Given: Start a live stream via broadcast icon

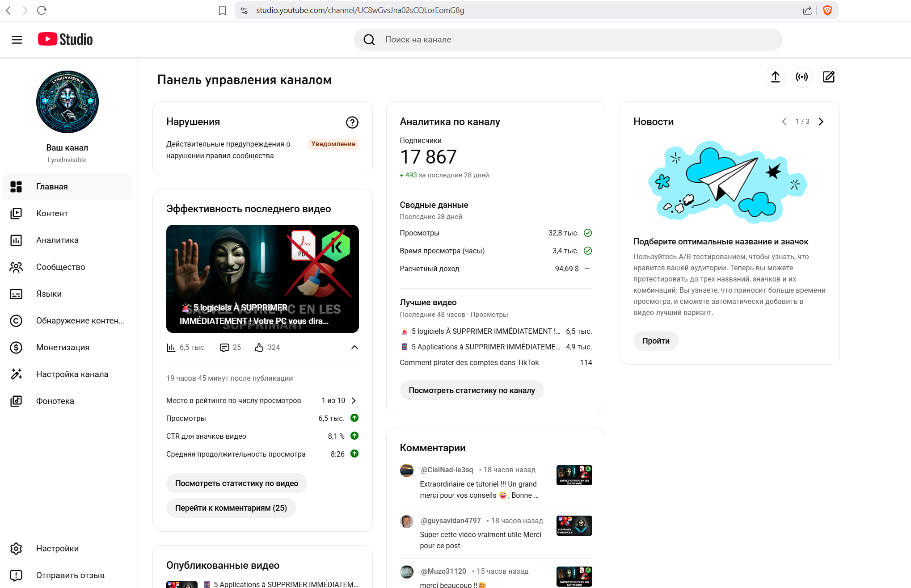Looking at the screenshot, I should click(x=802, y=77).
